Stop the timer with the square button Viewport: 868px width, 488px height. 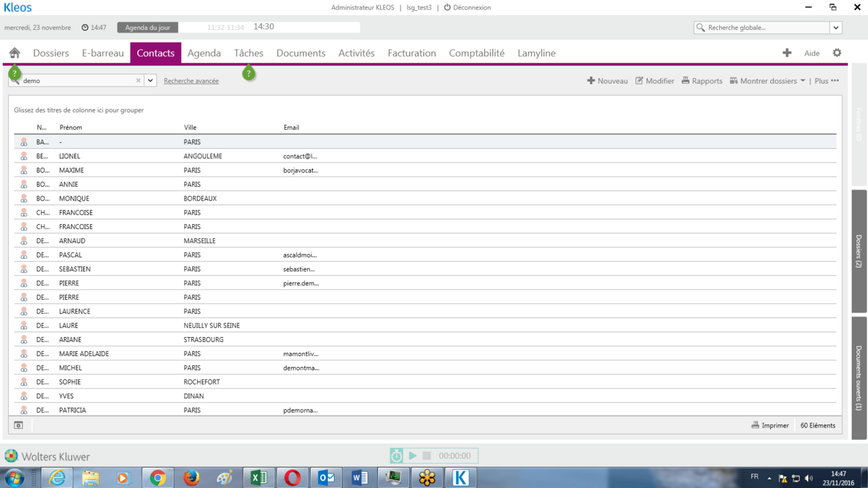point(427,455)
